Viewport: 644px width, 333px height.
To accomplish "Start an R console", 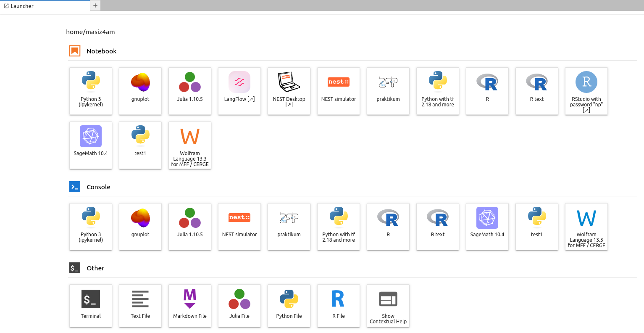I will pos(388,227).
